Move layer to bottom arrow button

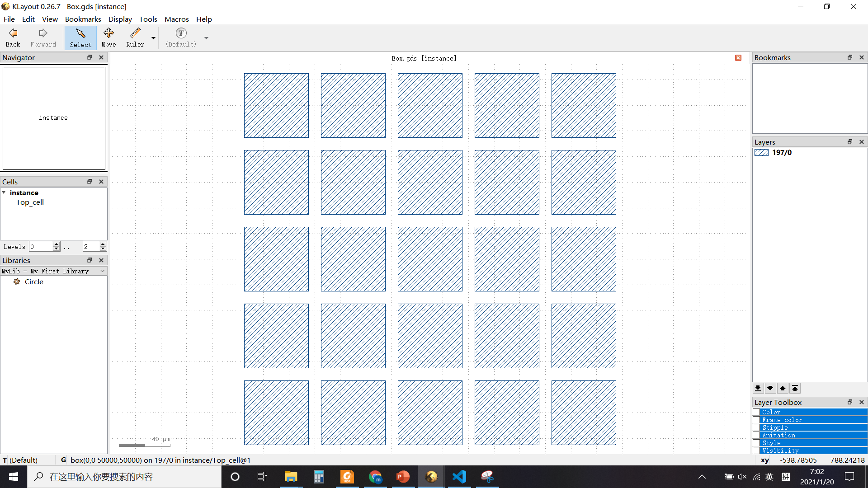coord(758,388)
